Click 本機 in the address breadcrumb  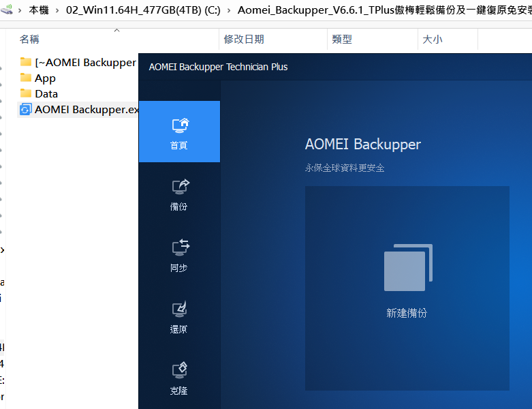(39, 10)
